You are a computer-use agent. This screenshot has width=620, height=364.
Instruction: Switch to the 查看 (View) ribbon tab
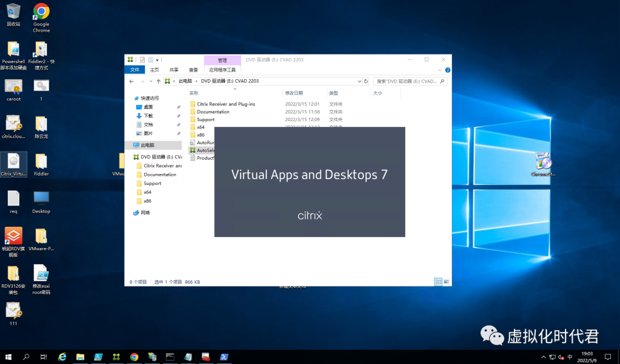(x=193, y=69)
